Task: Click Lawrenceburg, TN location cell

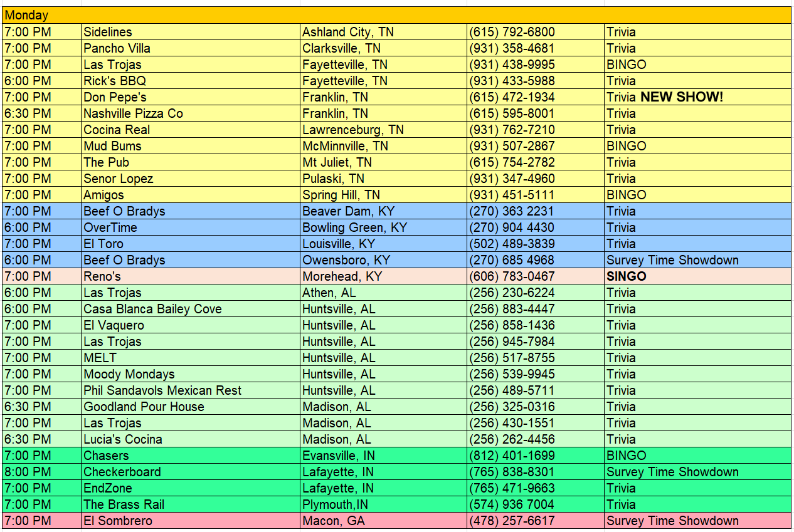Action: (x=383, y=130)
